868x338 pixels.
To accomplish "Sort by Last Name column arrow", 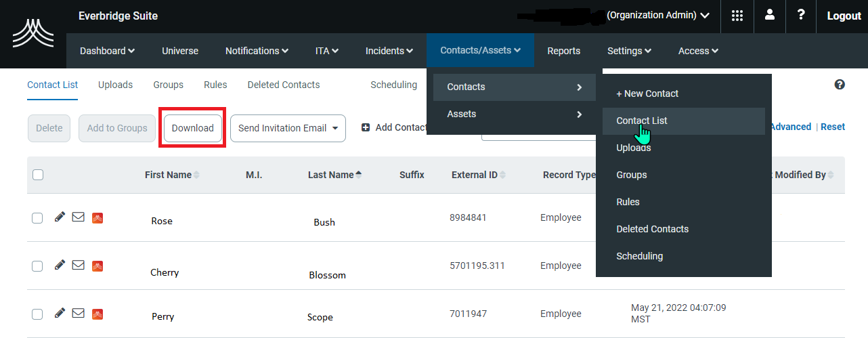I will pos(358,174).
